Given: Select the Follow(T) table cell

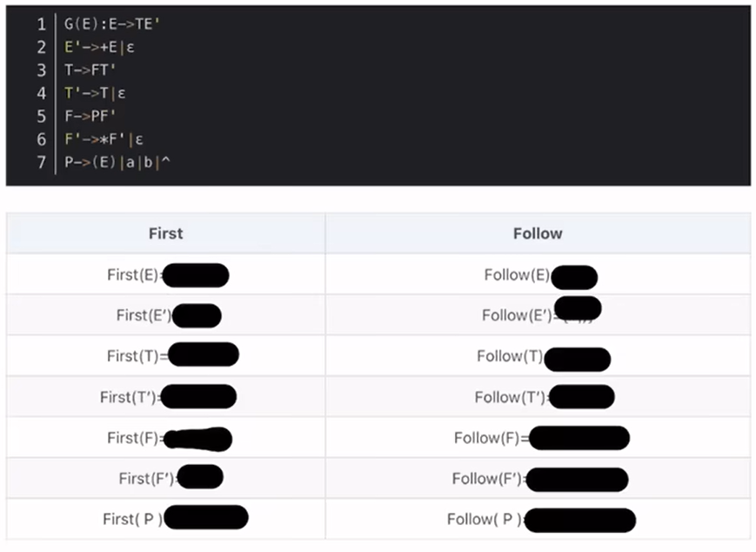Looking at the screenshot, I should click(538, 356).
